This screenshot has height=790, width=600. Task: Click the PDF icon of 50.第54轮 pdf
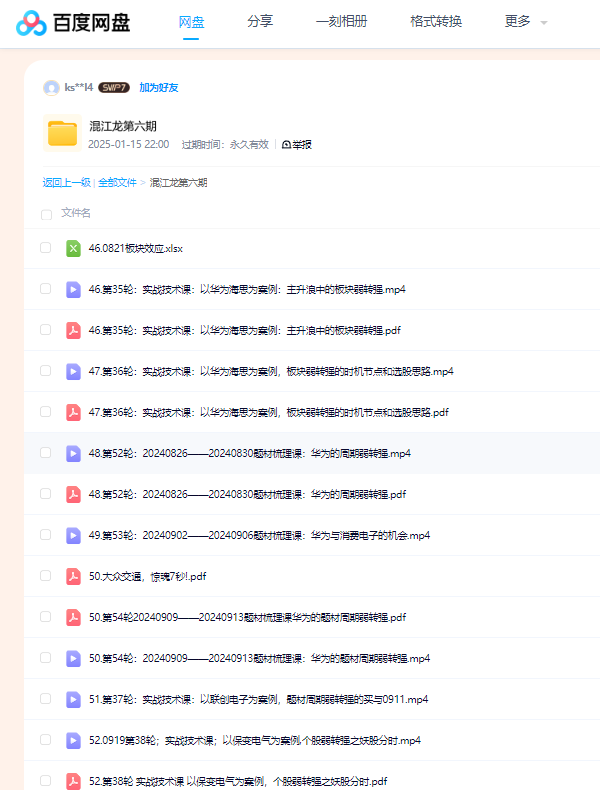click(74, 618)
